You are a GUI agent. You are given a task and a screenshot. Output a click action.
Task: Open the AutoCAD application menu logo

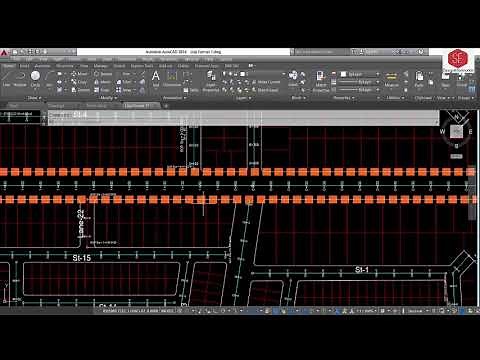click(x=4, y=53)
